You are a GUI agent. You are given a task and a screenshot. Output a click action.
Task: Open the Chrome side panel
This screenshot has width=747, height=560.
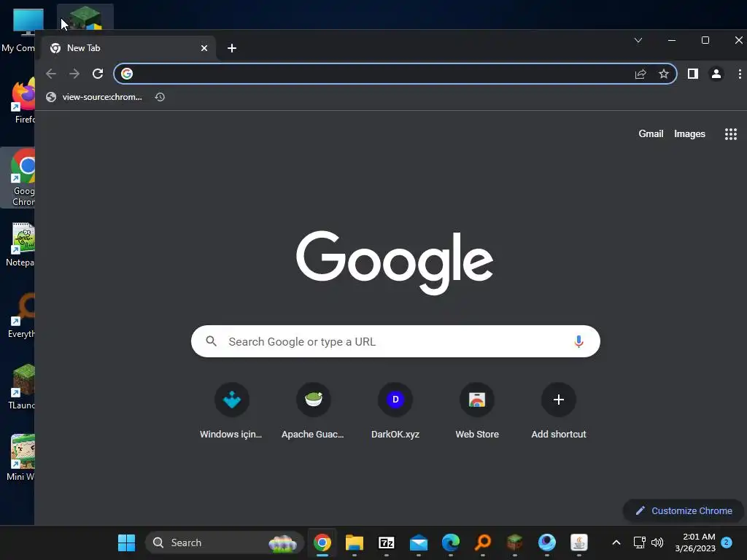[693, 74]
